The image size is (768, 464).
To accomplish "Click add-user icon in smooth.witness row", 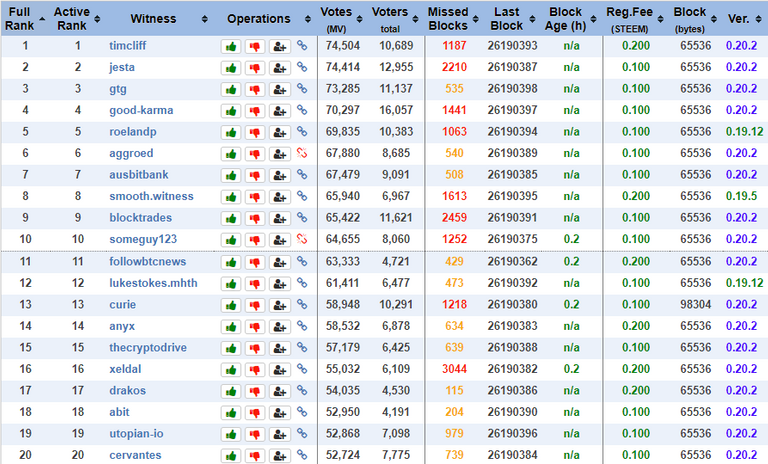I will tap(279, 197).
